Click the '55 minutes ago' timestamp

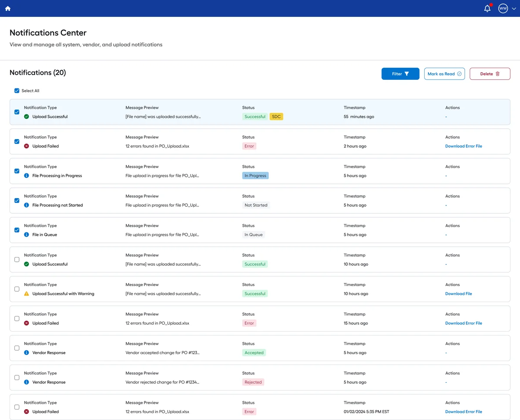(x=359, y=117)
